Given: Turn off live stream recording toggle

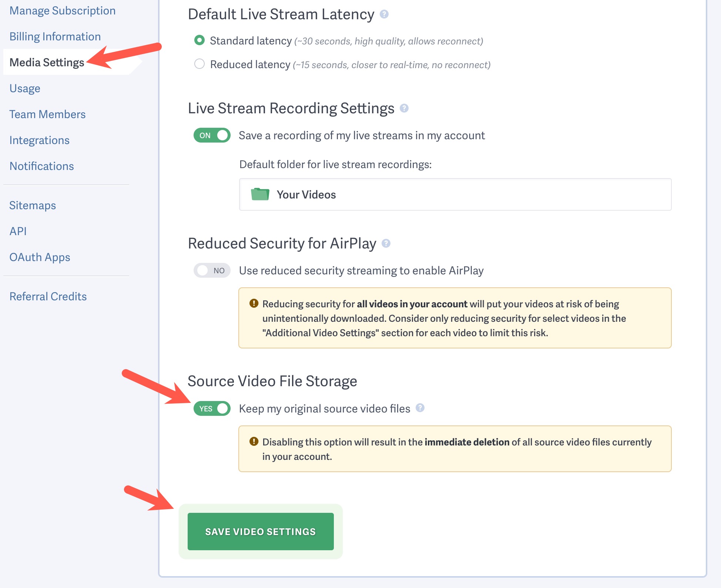Looking at the screenshot, I should (212, 136).
